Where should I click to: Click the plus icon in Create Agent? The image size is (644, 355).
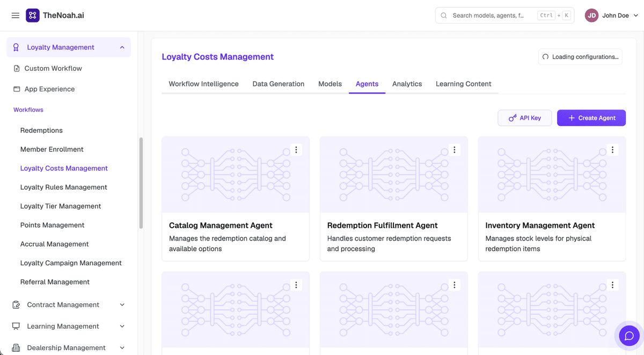coord(572,118)
